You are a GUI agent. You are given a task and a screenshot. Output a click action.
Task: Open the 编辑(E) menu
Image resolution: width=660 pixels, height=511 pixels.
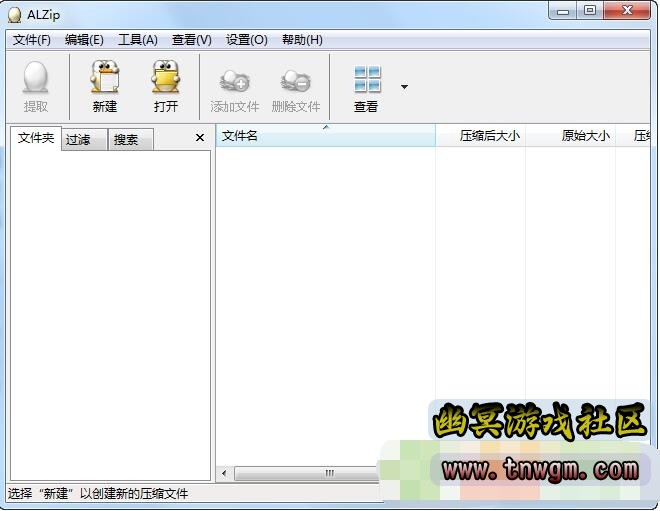(84, 40)
